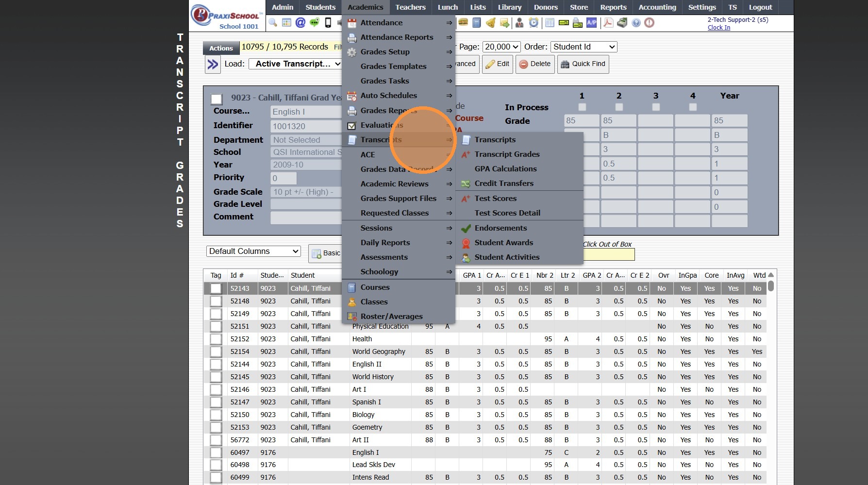Click the PDF document icon
Image resolution: width=868 pixels, height=485 pixels.
(608, 23)
